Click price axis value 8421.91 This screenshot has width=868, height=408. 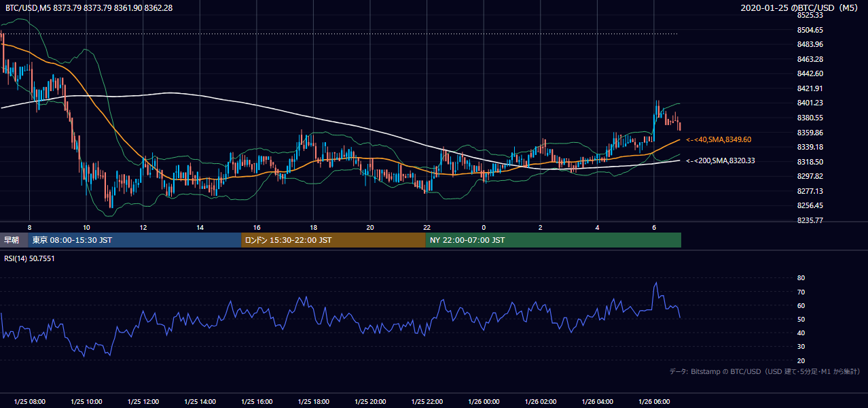pyautogui.click(x=810, y=88)
